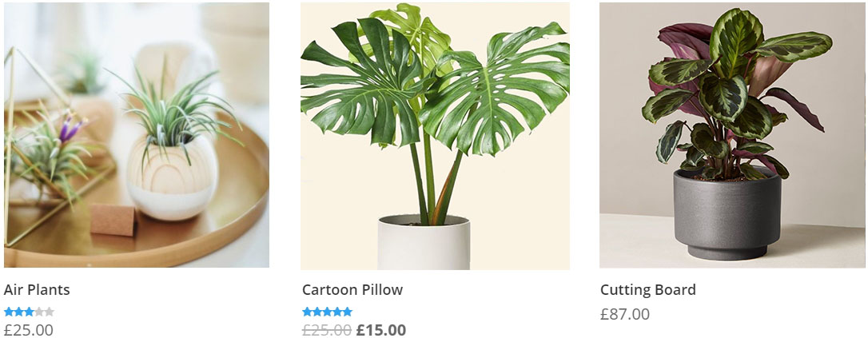View the Cutting Board potted plant image
This screenshot has width=868, height=338.
coord(732,135)
